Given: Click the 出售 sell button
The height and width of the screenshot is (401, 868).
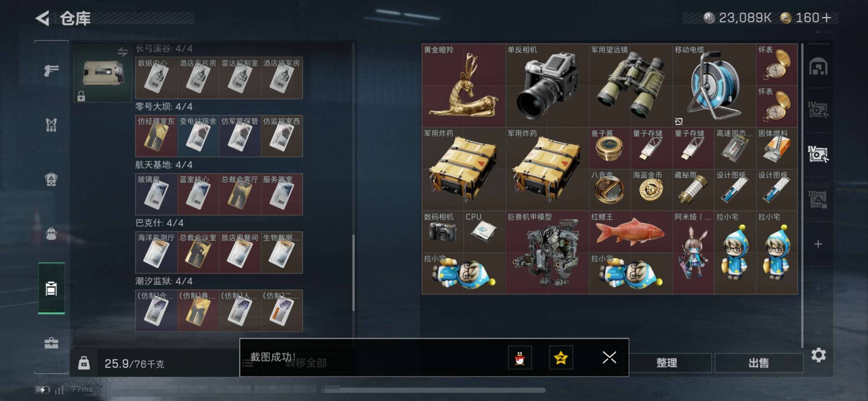Looking at the screenshot, I should 759,363.
